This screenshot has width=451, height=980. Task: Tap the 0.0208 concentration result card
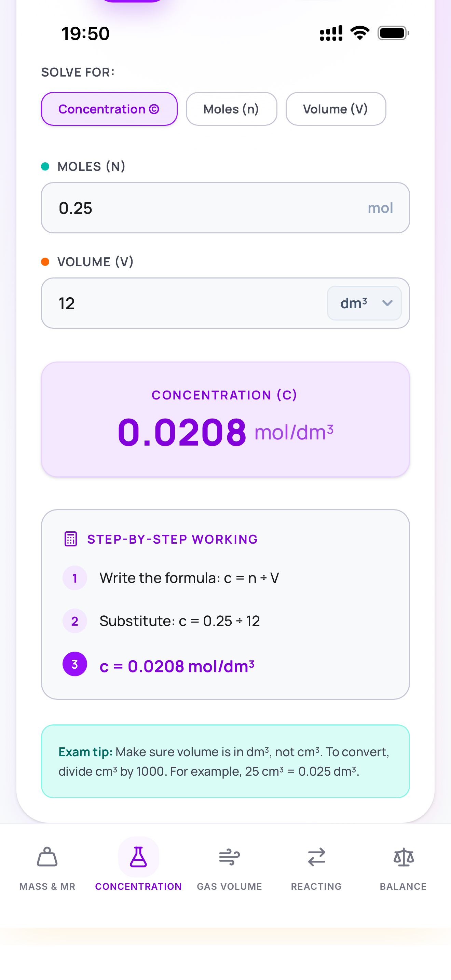pos(225,419)
